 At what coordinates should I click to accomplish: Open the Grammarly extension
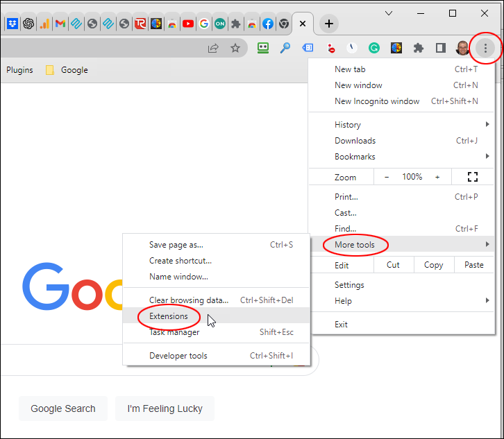click(373, 48)
